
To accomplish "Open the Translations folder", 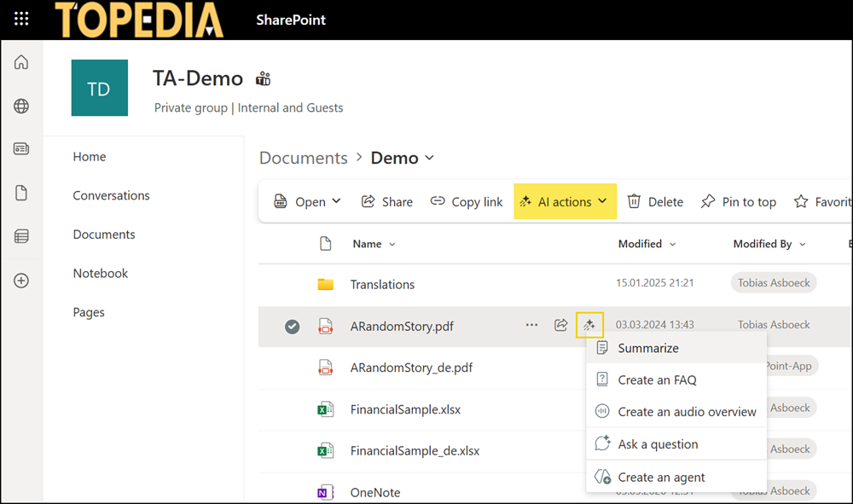I will click(382, 284).
